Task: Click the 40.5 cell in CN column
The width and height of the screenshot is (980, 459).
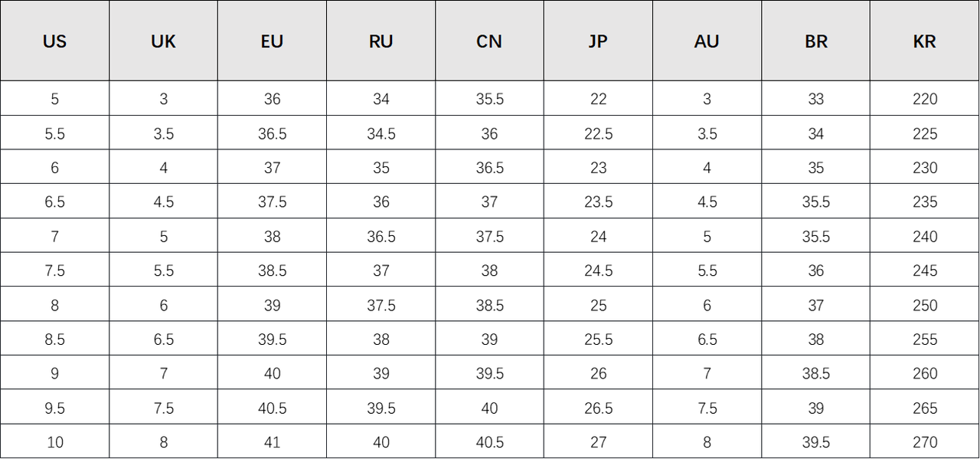Action: pyautogui.click(x=489, y=442)
